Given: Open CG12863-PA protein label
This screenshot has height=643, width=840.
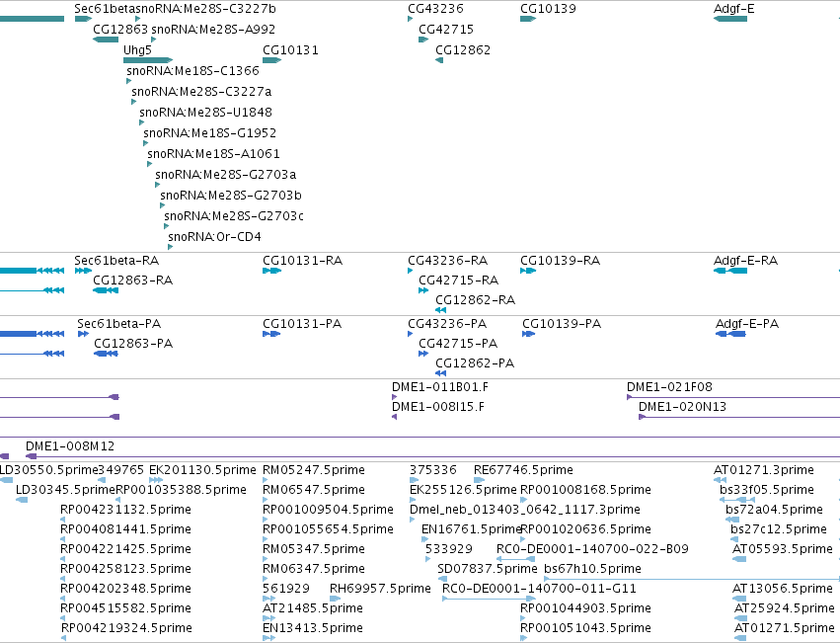Looking at the screenshot, I should (133, 344).
